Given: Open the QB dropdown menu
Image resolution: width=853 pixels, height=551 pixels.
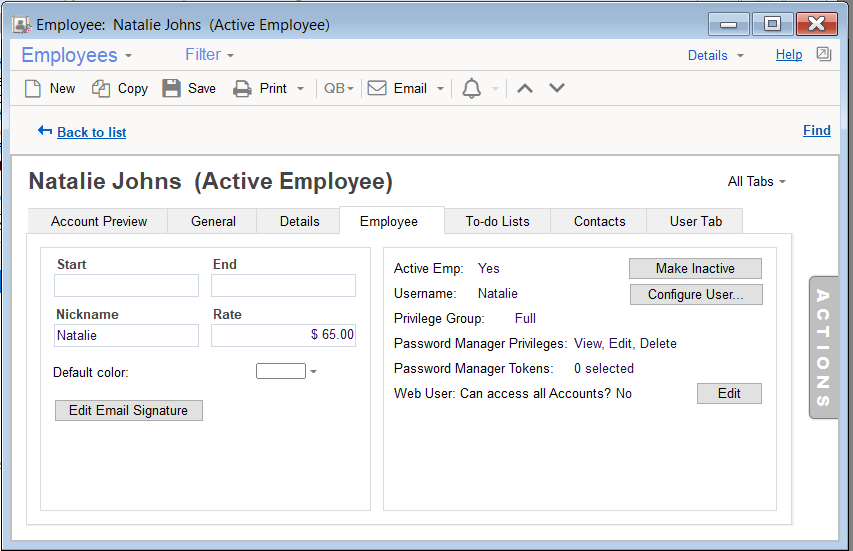Looking at the screenshot, I should pos(339,88).
